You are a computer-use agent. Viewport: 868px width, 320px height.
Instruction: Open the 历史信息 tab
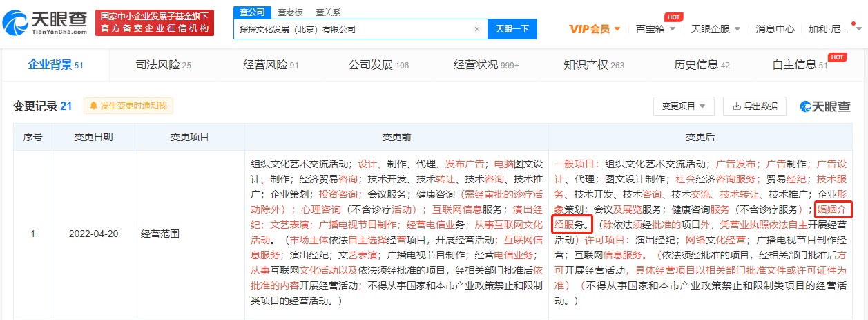pyautogui.click(x=702, y=65)
